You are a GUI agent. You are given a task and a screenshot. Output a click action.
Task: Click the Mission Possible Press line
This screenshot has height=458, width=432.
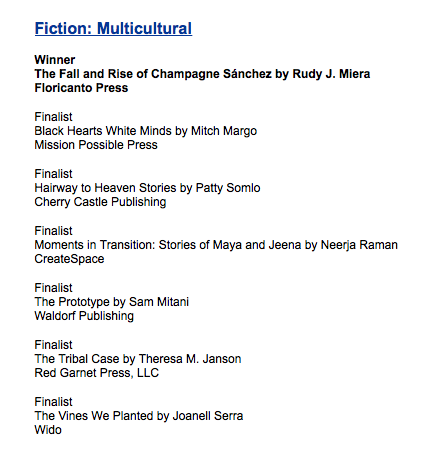96,145
